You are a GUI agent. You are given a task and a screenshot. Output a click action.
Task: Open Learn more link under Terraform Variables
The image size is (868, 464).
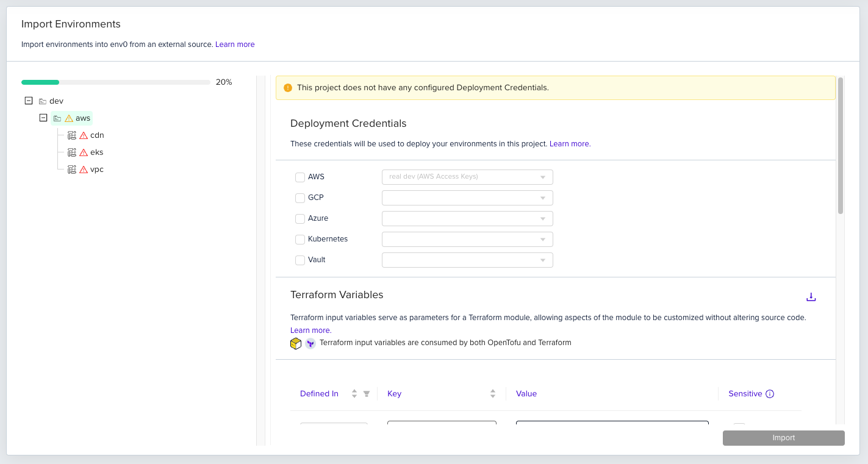[x=310, y=330]
